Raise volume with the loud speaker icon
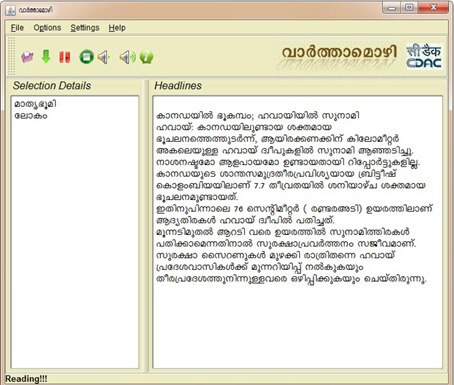This screenshot has width=454, height=385. (x=127, y=57)
